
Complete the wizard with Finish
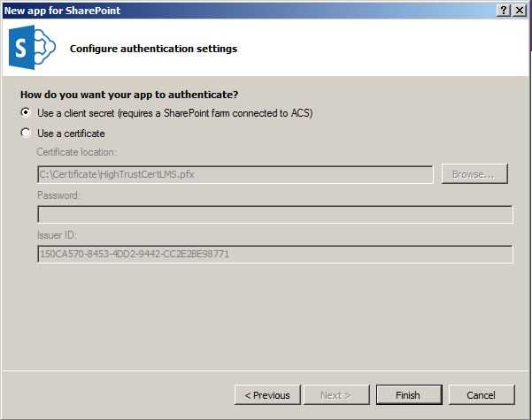(409, 395)
